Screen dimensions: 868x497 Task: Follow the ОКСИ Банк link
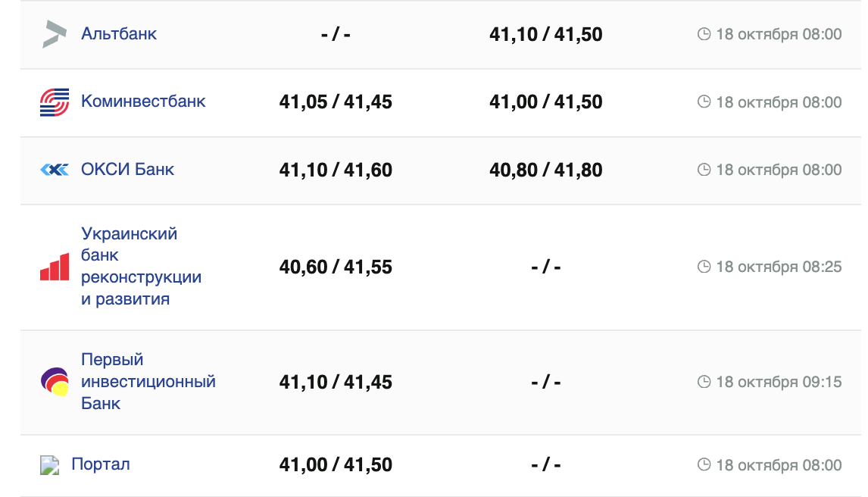click(x=127, y=169)
